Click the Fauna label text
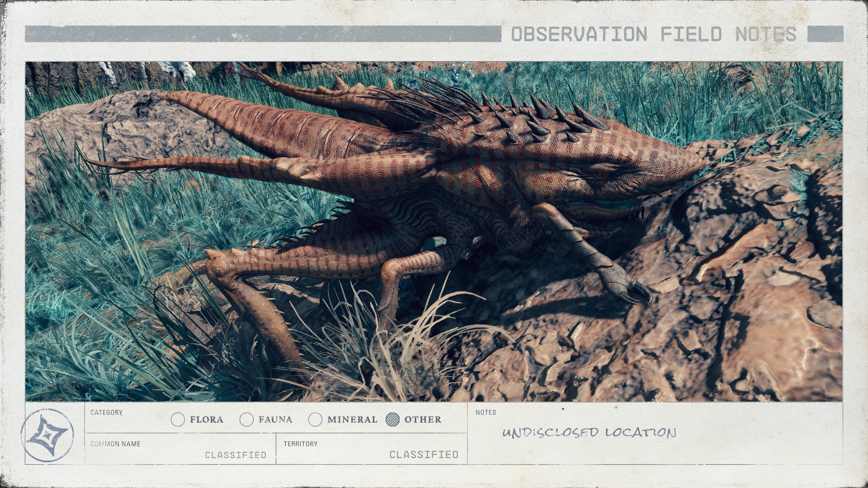 tap(275, 420)
